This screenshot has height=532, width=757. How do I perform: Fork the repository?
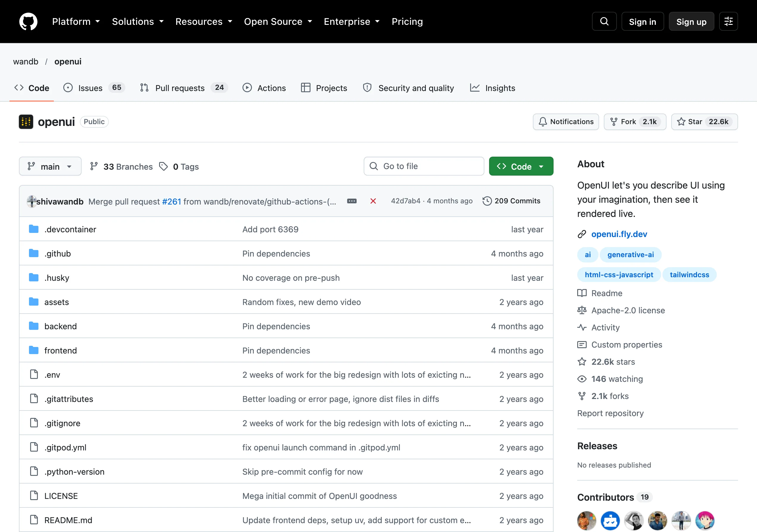[635, 122]
